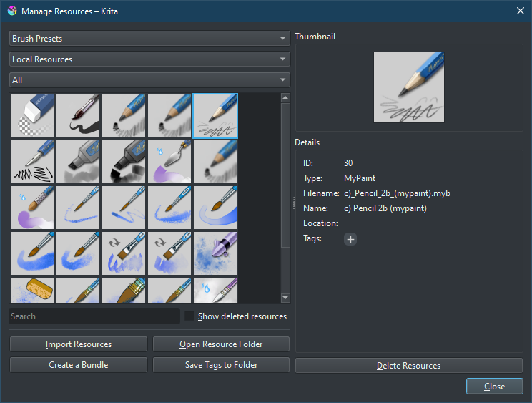Select the black ink paintbrush preset

click(x=79, y=116)
